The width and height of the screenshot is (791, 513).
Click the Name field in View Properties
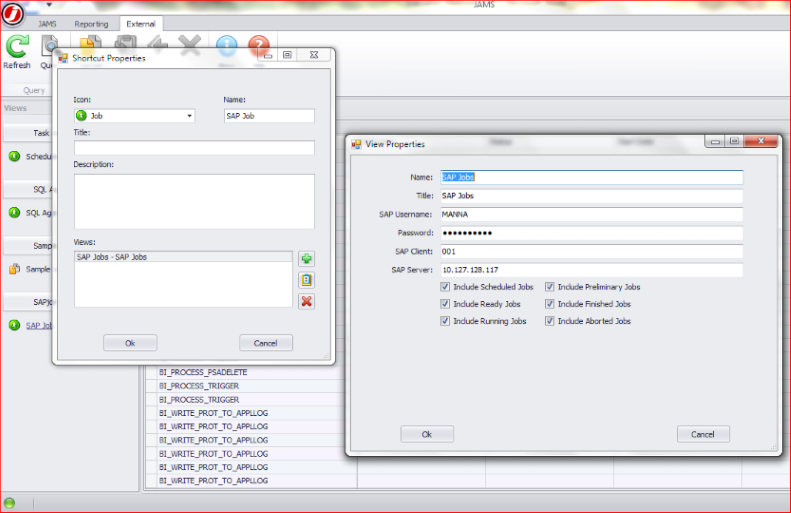591,177
